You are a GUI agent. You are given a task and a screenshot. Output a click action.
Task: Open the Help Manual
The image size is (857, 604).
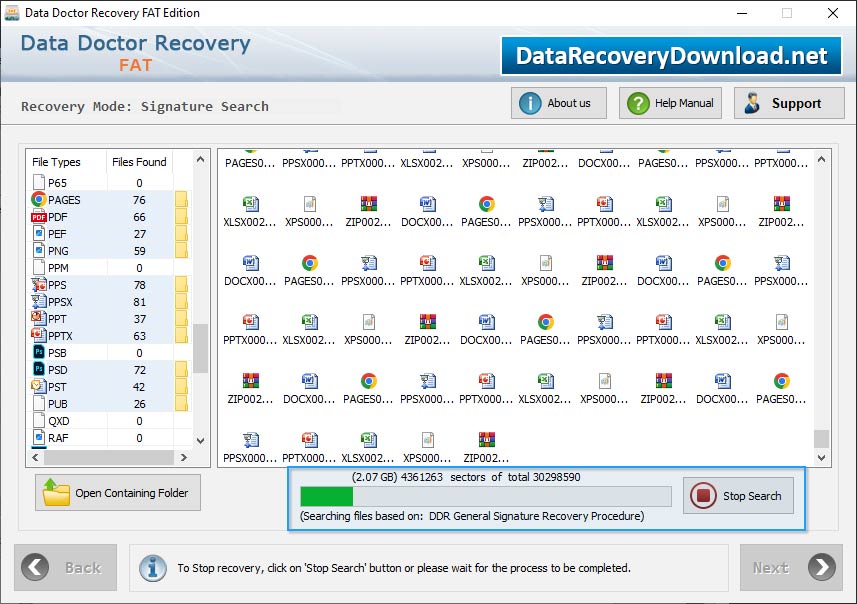click(x=670, y=103)
